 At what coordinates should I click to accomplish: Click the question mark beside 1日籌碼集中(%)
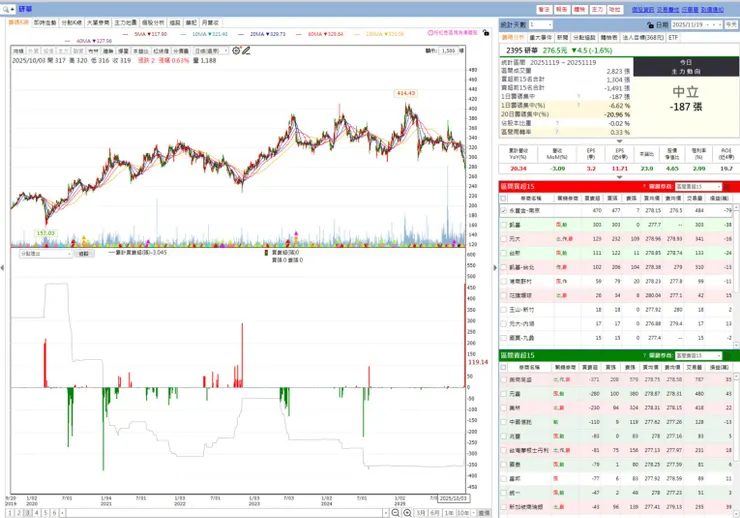(x=578, y=105)
